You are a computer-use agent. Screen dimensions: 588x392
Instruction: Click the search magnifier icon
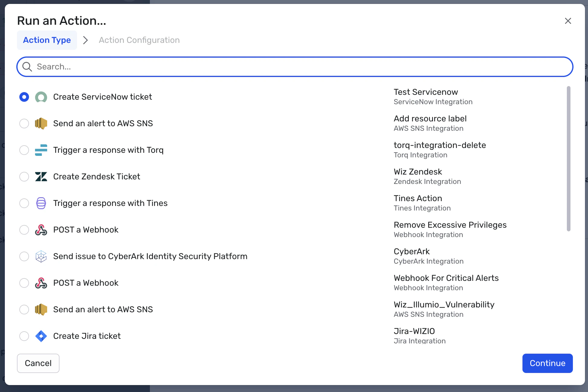click(x=27, y=67)
